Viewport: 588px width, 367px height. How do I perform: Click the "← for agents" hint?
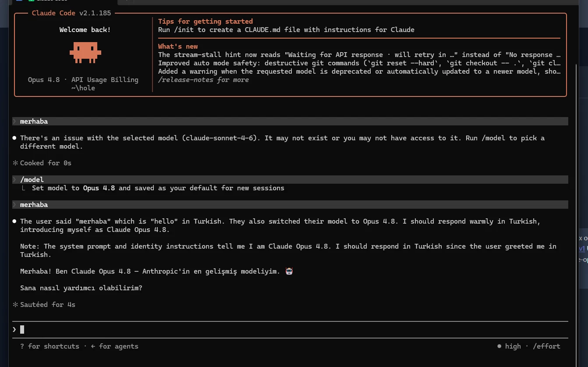(x=115, y=346)
